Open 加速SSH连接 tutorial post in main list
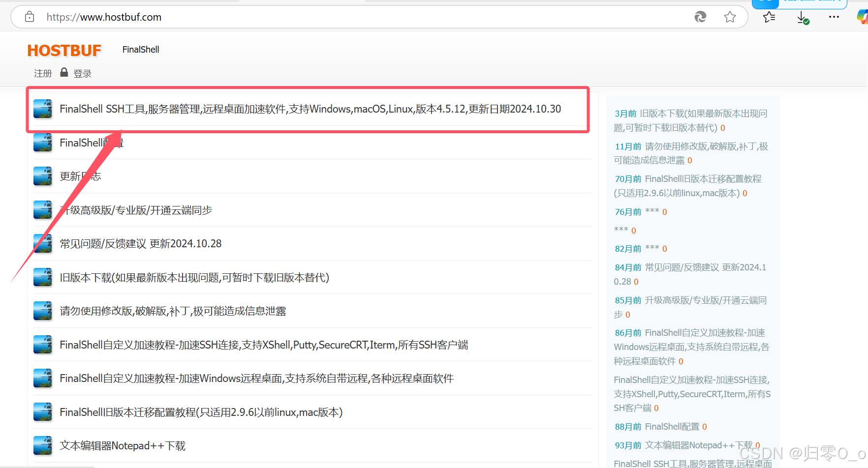Viewport: 868px width, 468px height. [264, 345]
